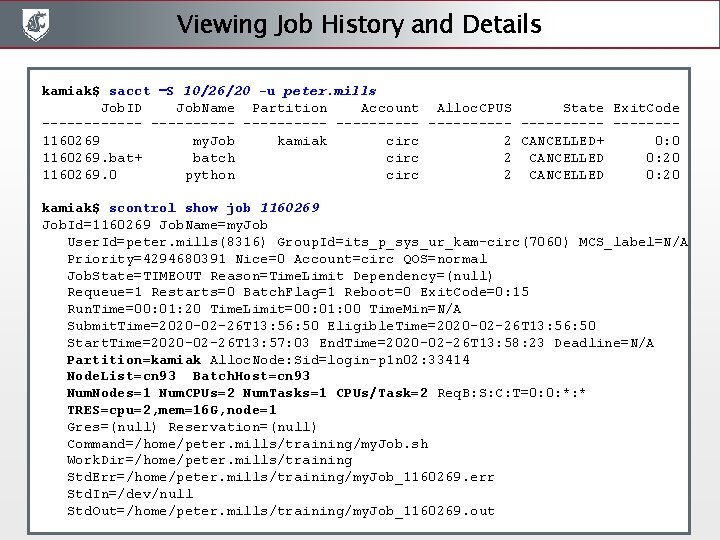This screenshot has width=720, height=540.
Task: Click 'AllocNode:Sid=login-p1n02:33414' text
Action: [340, 360]
